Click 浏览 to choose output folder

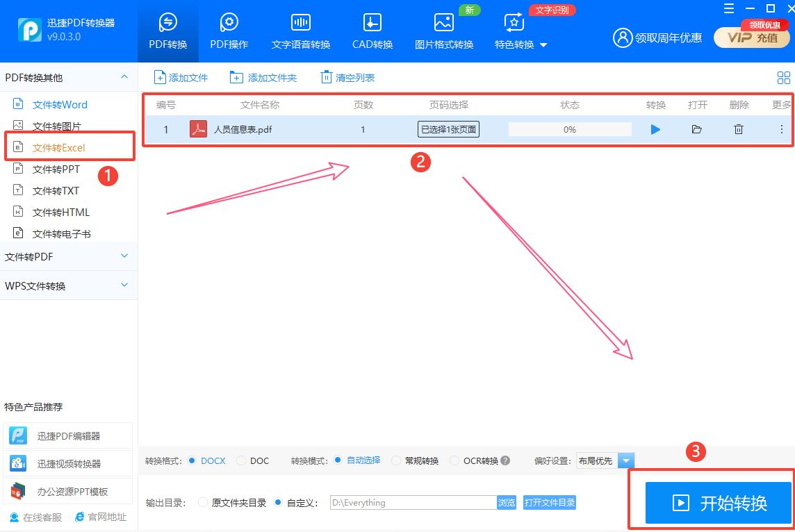507,502
